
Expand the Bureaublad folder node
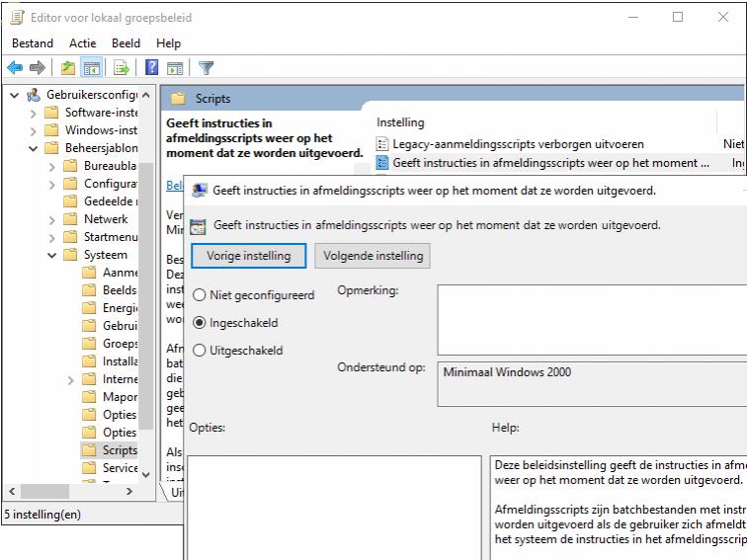click(52, 166)
